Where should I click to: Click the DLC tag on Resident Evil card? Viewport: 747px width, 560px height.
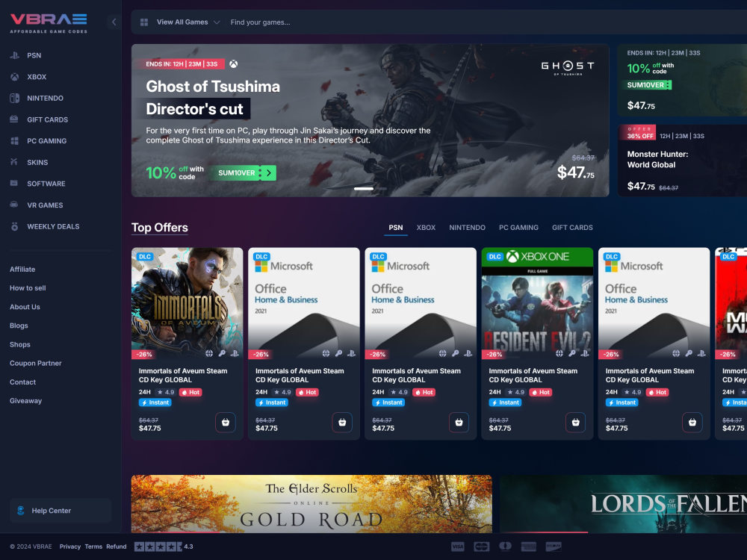click(x=495, y=257)
